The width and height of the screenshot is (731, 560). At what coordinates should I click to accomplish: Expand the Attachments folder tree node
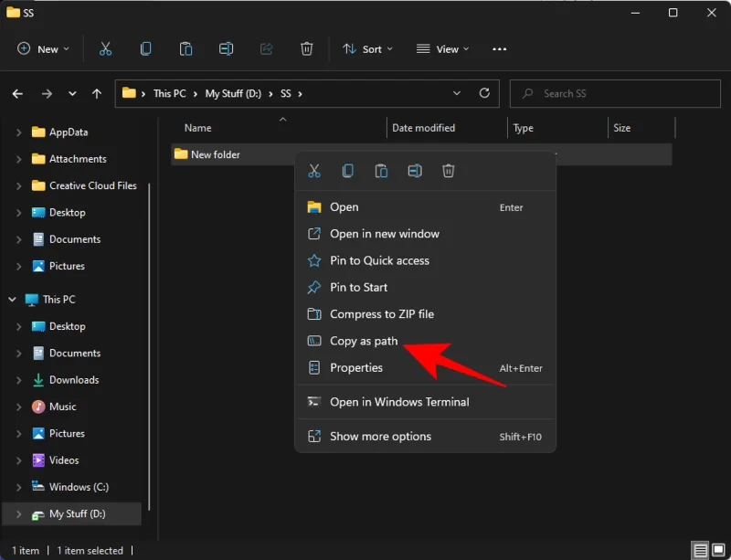point(18,159)
